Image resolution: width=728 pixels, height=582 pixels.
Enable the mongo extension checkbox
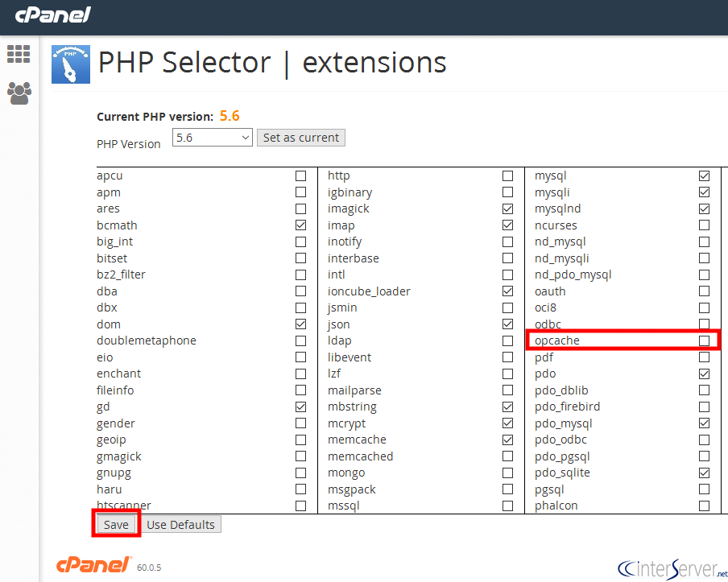click(508, 473)
